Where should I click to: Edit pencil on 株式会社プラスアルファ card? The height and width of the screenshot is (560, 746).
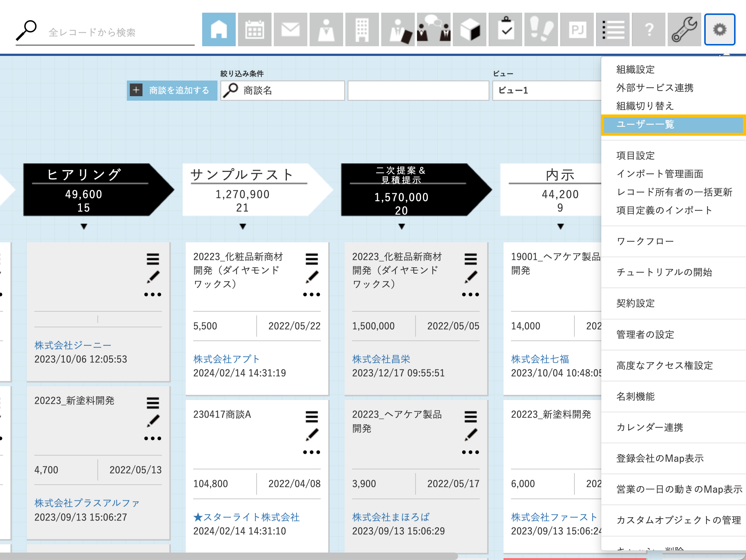(153, 421)
